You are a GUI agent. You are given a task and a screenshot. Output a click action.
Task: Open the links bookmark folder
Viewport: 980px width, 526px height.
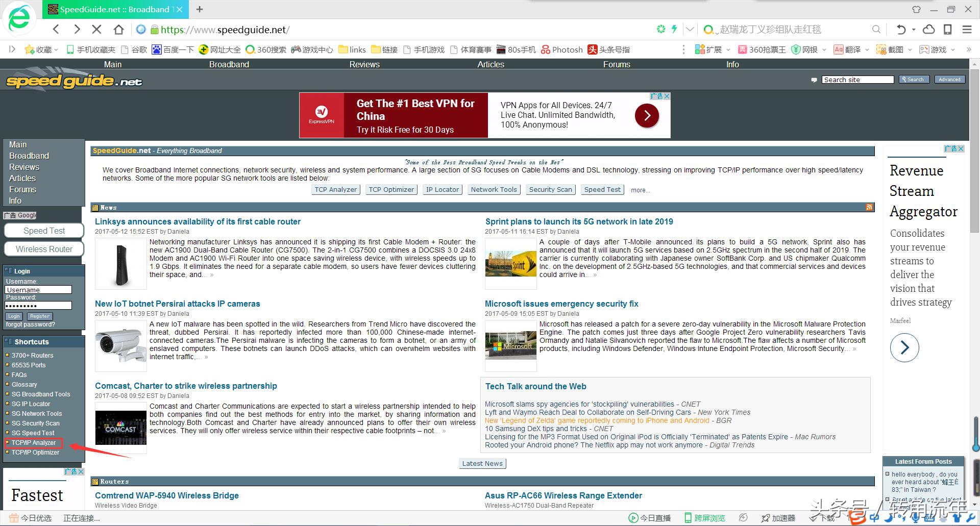[352, 49]
